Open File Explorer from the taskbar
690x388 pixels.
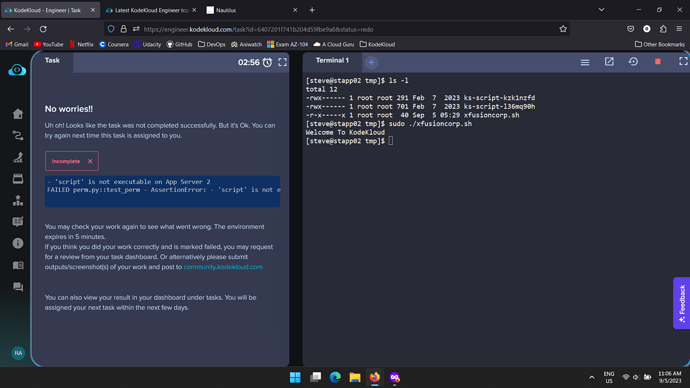(x=355, y=377)
